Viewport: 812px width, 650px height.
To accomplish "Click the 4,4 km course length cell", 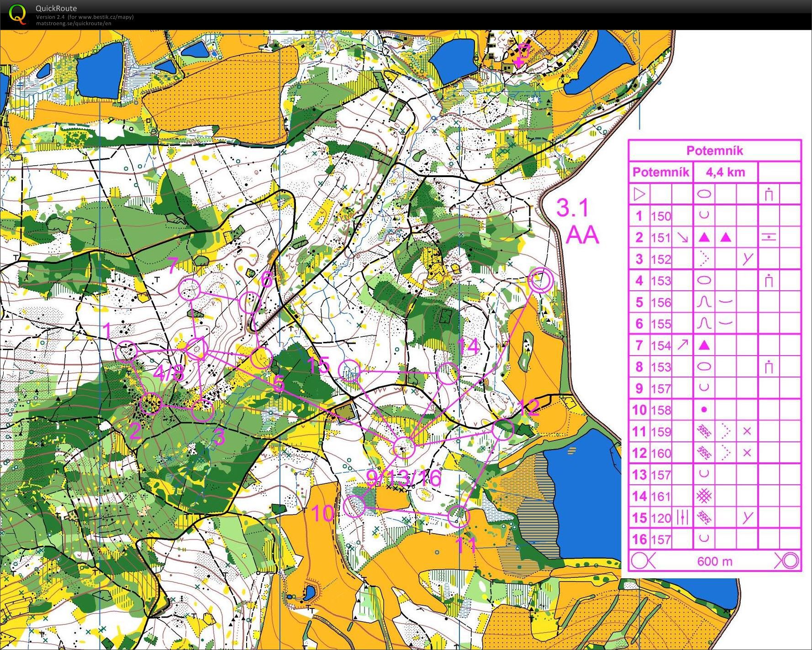I will 725,172.
